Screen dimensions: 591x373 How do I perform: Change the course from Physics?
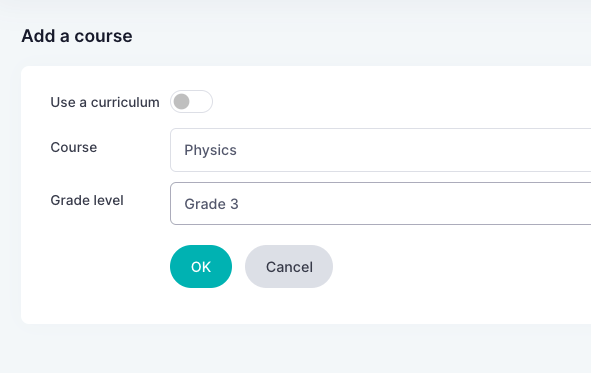380,150
